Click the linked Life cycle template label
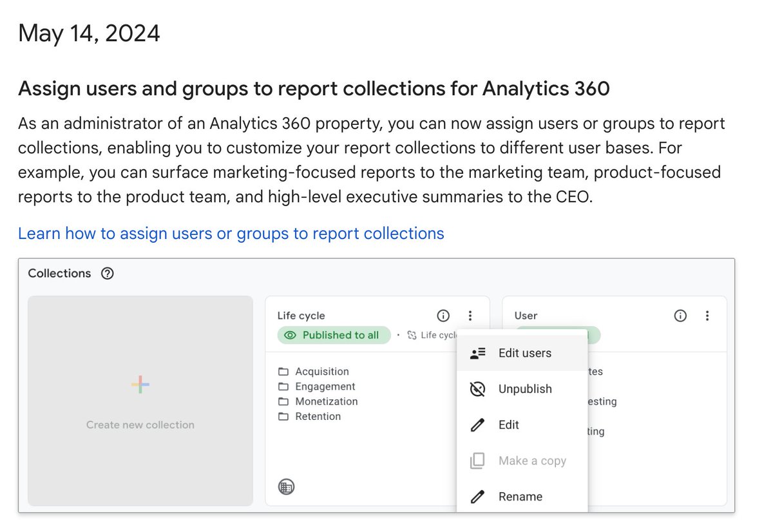 pyautogui.click(x=432, y=335)
